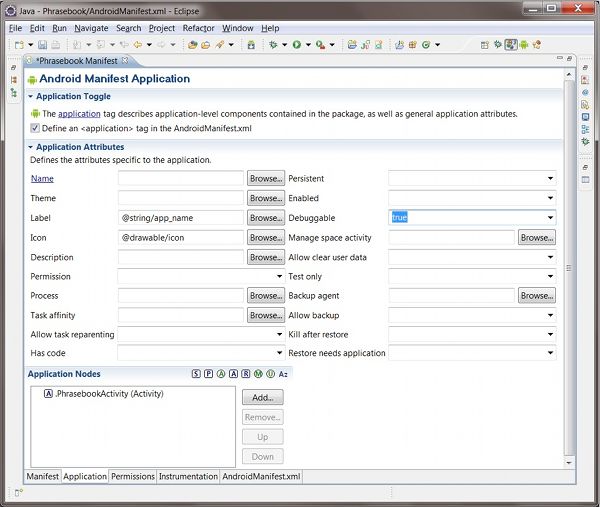The width and height of the screenshot is (600, 507).
Task: Click the New file toolbar icon
Action: 19,45
